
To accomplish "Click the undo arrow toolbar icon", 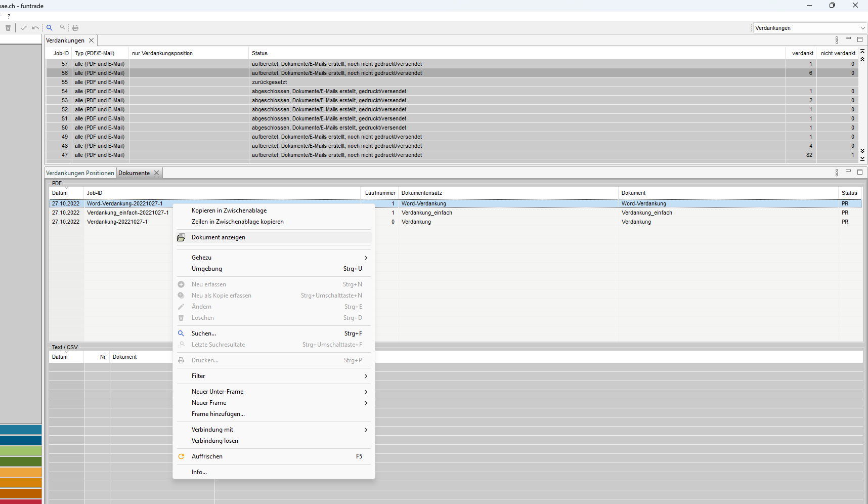I will (35, 28).
